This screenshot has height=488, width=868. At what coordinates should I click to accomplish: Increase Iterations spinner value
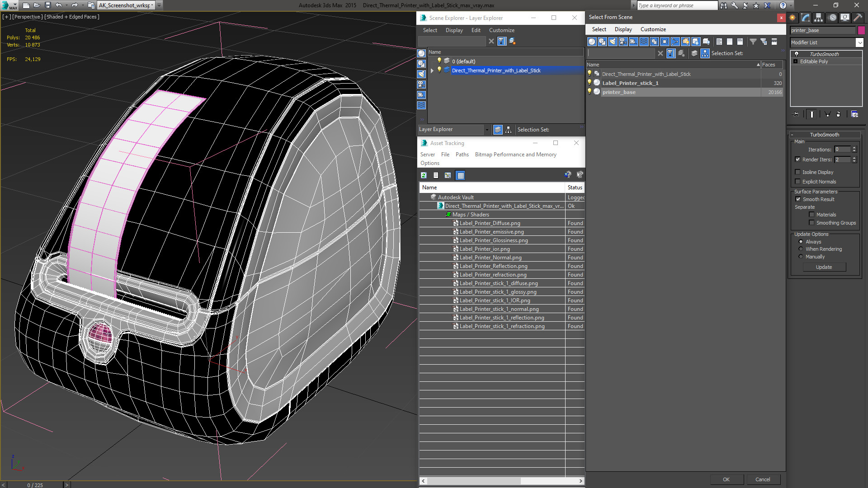(854, 148)
